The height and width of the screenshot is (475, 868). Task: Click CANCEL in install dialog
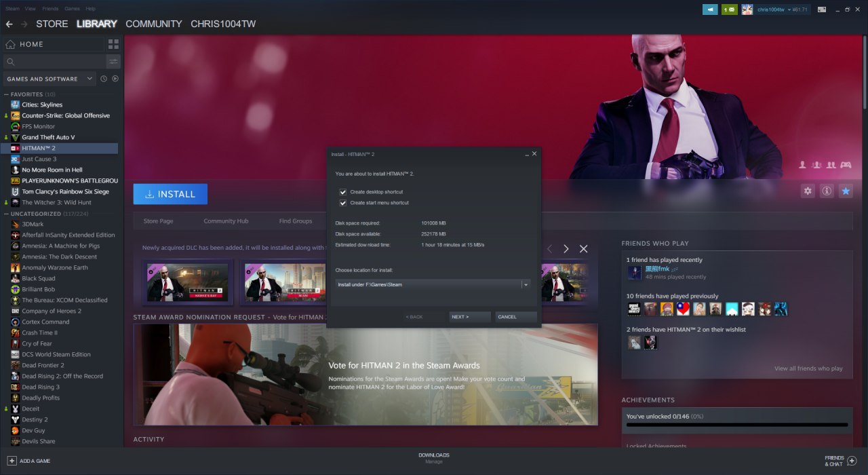[516, 317]
